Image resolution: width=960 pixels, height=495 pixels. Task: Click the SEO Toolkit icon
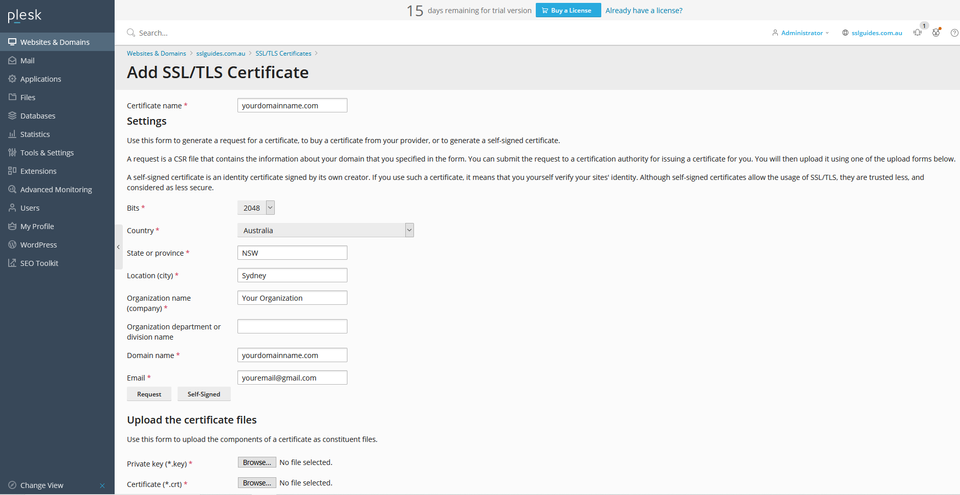(x=12, y=263)
